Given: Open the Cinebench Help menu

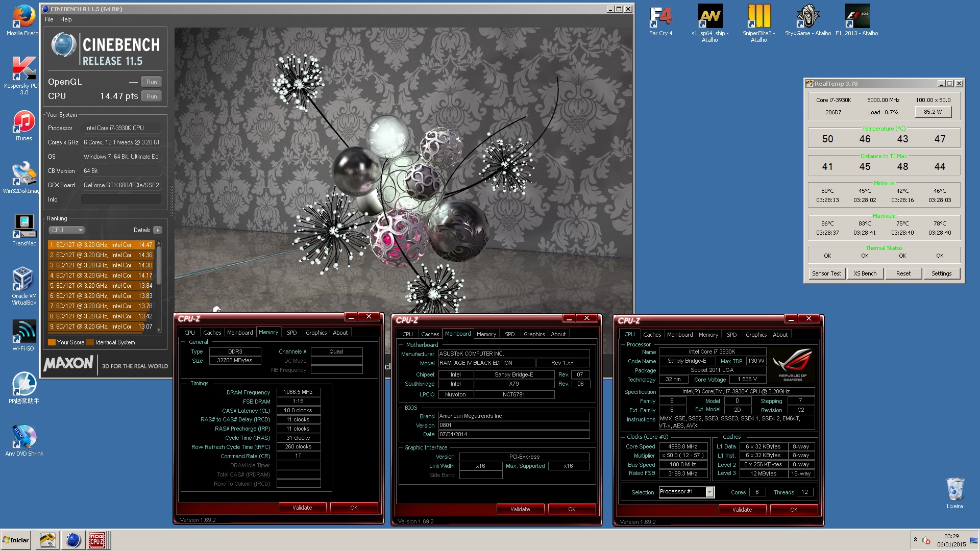Looking at the screenshot, I should [x=66, y=19].
